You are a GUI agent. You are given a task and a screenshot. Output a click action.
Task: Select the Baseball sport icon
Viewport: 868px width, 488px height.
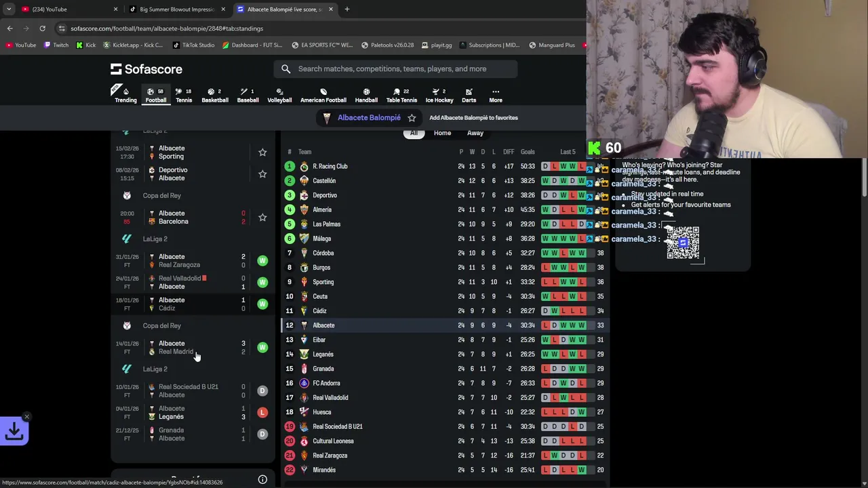(x=248, y=95)
